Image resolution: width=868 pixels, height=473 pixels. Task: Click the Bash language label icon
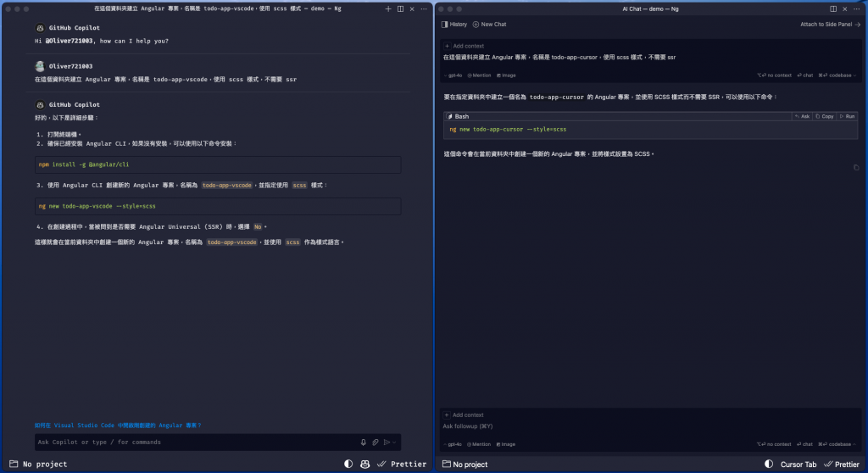[x=450, y=116]
